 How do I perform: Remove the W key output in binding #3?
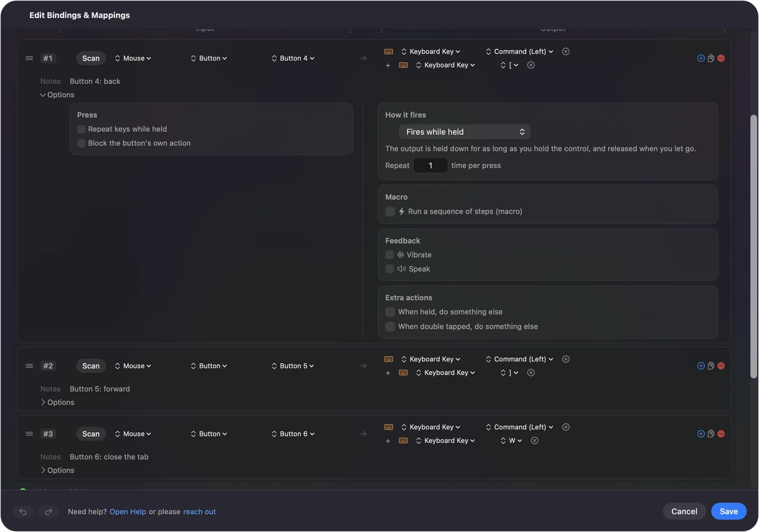click(535, 441)
